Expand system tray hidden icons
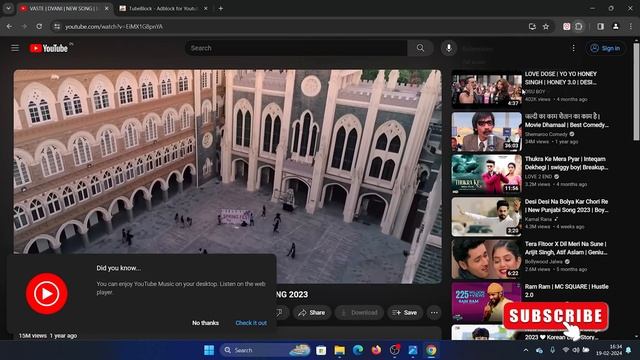Screen dimensions: 640x360 point(526,350)
